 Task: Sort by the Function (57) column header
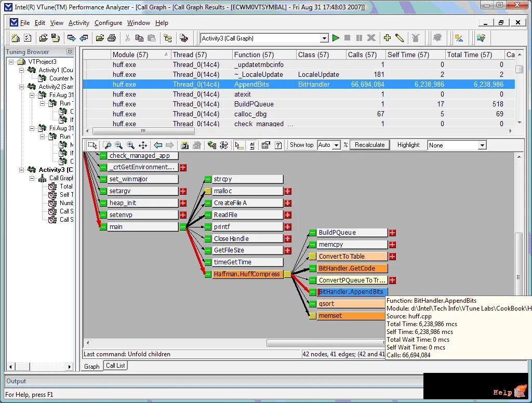point(264,55)
